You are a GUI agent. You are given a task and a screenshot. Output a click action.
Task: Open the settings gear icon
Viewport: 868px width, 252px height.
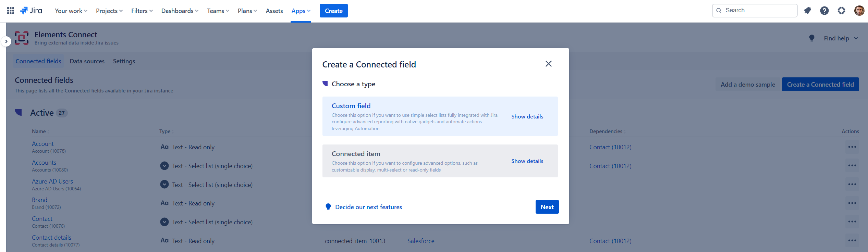[x=842, y=11]
